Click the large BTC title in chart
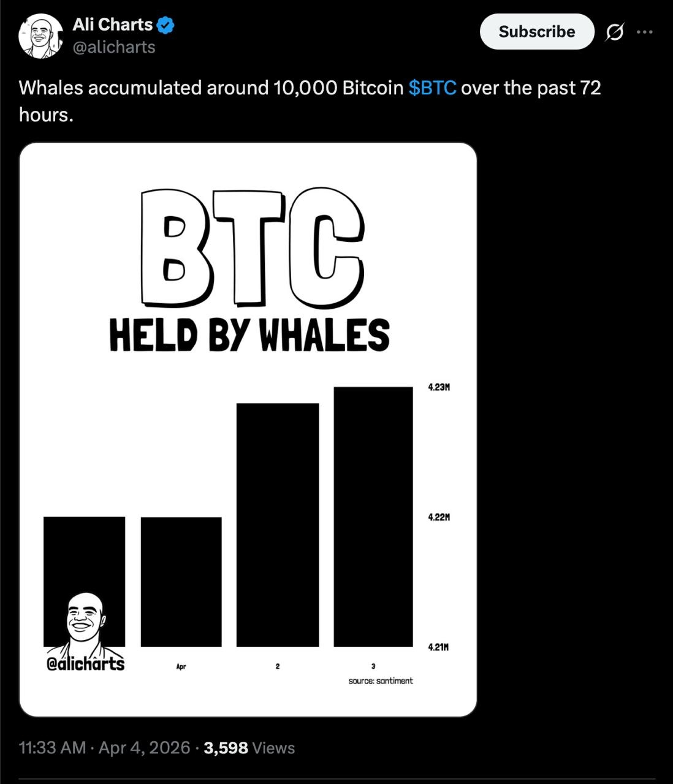673x784 pixels. pyautogui.click(x=252, y=248)
